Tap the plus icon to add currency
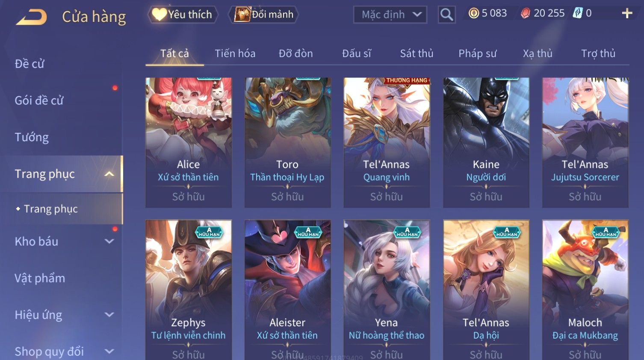Image resolution: width=644 pixels, height=360 pixels. 627,14
